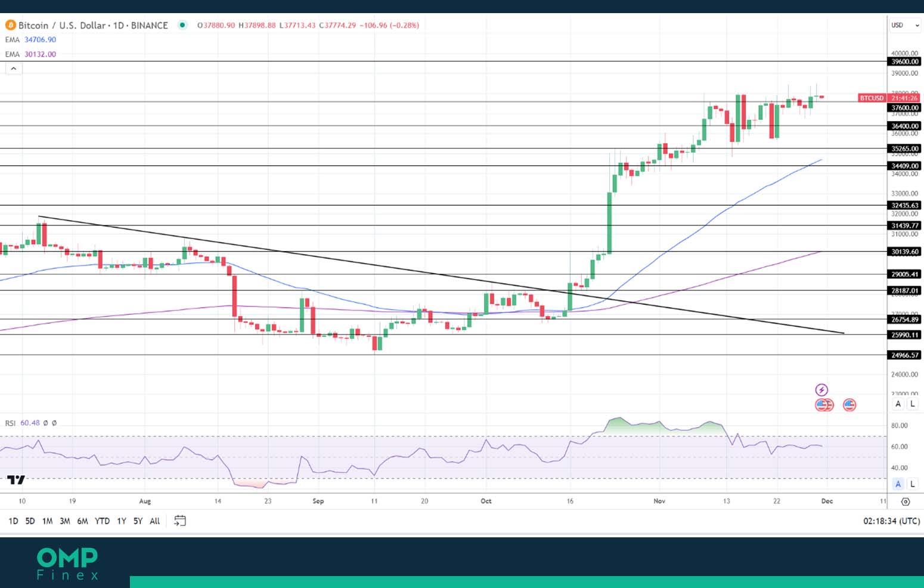924x588 pixels.
Task: Open the go-to-date calendar icon
Action: coord(180,521)
